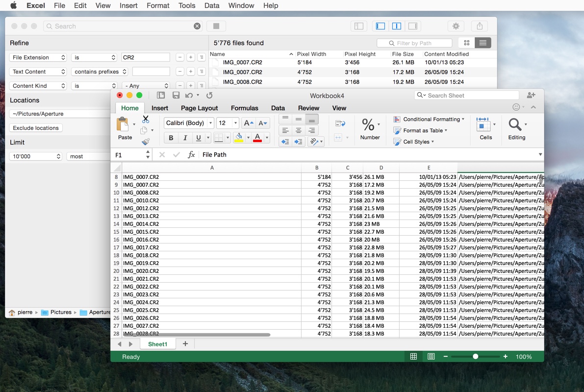Toggle center text alignment
The image size is (584, 392).
click(298, 130)
